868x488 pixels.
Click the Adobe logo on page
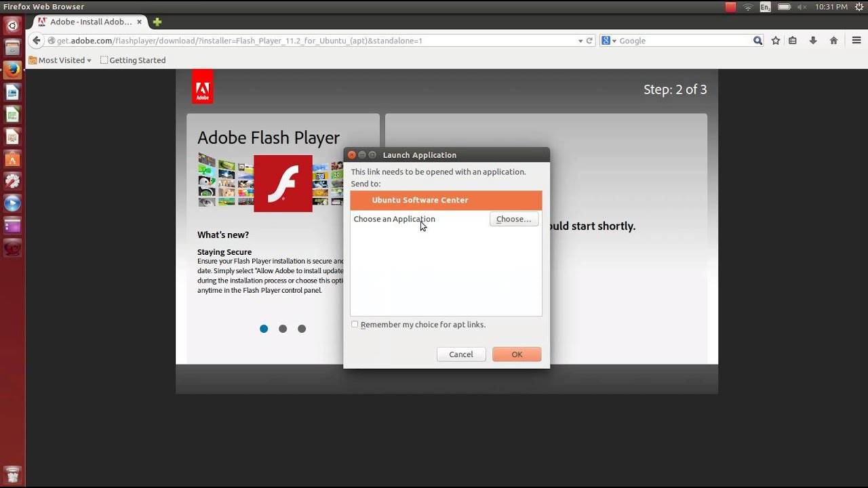coord(202,87)
